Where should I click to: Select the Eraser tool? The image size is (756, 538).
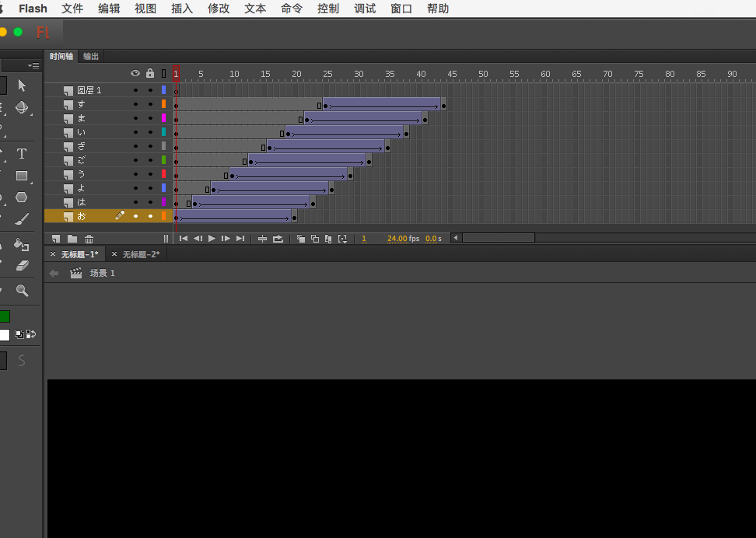(23, 266)
